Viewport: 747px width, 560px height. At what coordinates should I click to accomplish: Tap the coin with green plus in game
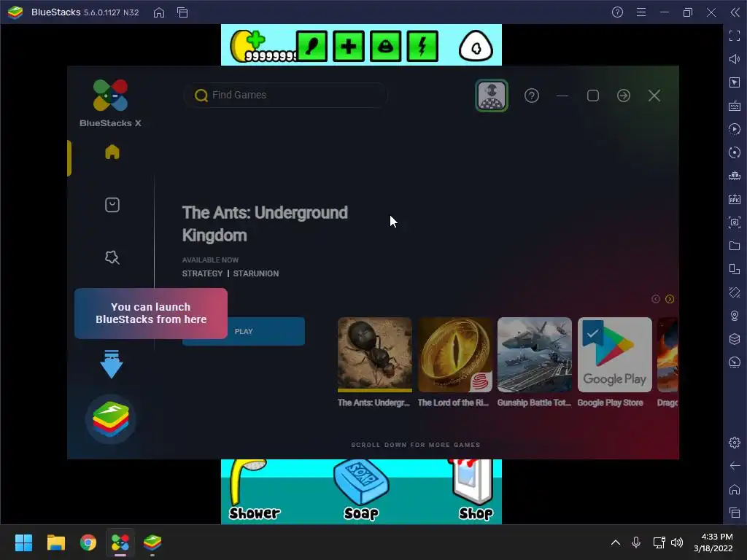point(248,45)
